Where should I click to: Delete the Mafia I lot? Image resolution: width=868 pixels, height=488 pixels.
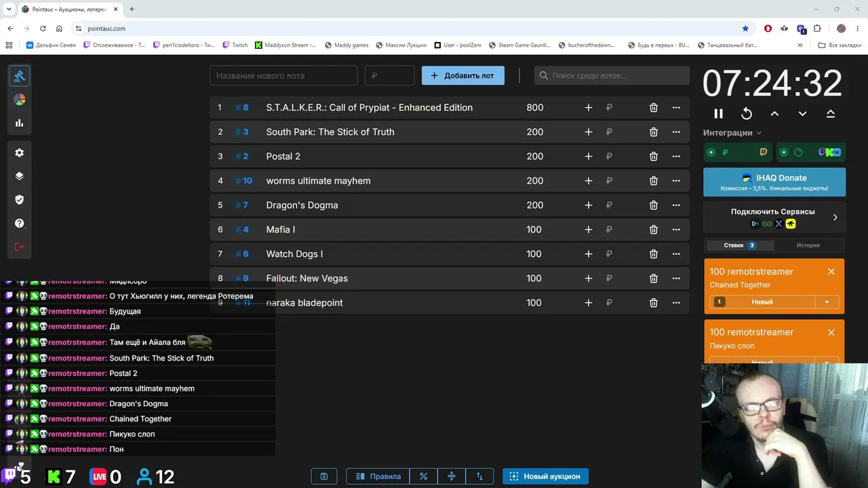(654, 230)
